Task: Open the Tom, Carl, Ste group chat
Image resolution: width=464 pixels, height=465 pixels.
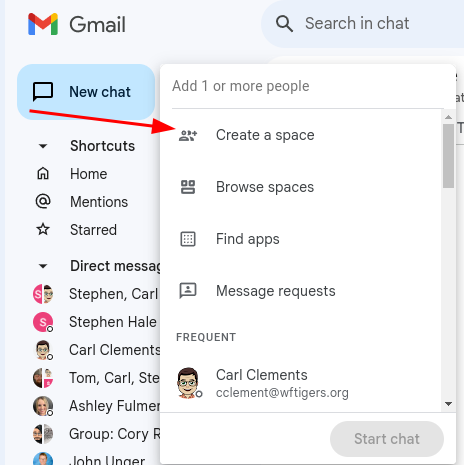Action: click(x=95, y=378)
